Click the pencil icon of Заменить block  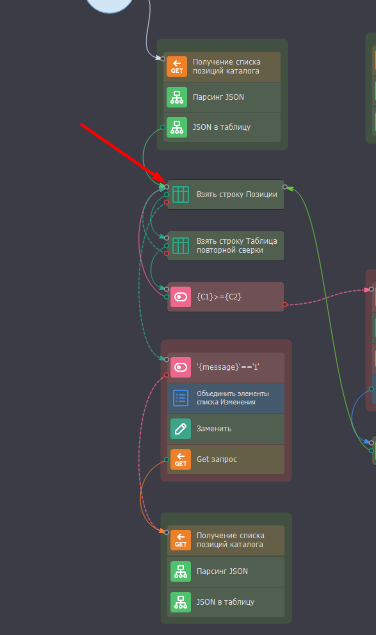(181, 429)
